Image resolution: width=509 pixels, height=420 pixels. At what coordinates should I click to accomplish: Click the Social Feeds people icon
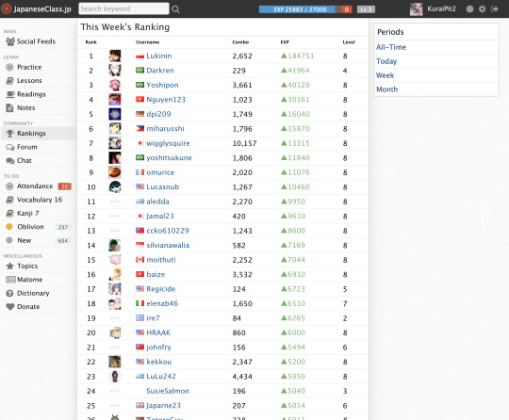click(x=10, y=41)
